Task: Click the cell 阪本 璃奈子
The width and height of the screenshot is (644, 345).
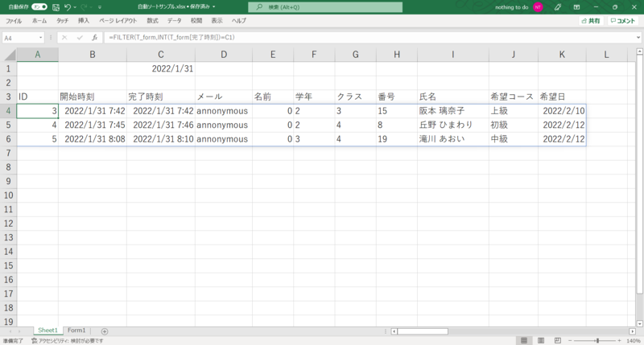Action: click(453, 111)
